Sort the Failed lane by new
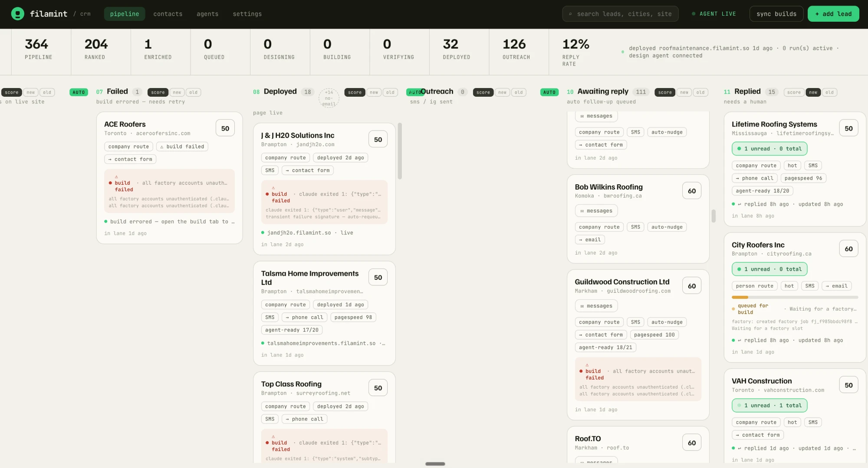The width and height of the screenshot is (868, 468). [x=177, y=92]
